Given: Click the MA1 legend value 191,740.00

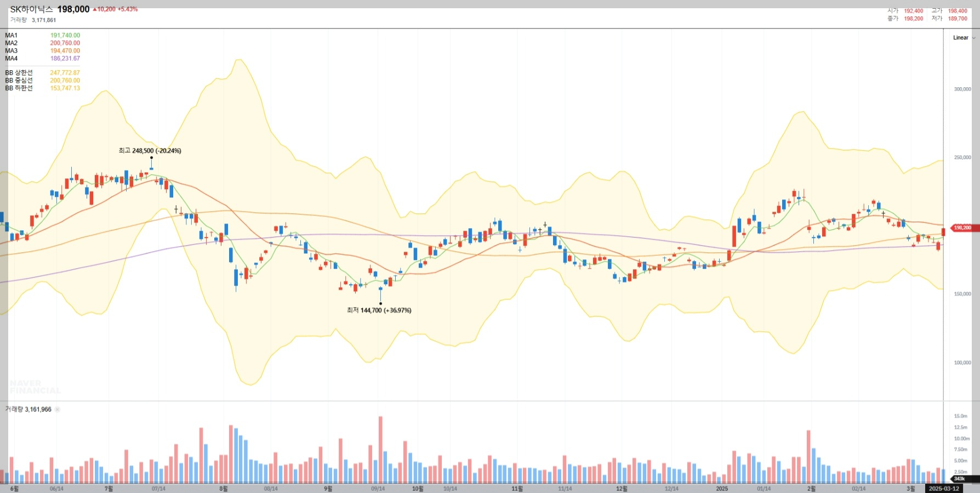Looking at the screenshot, I should tap(65, 35).
